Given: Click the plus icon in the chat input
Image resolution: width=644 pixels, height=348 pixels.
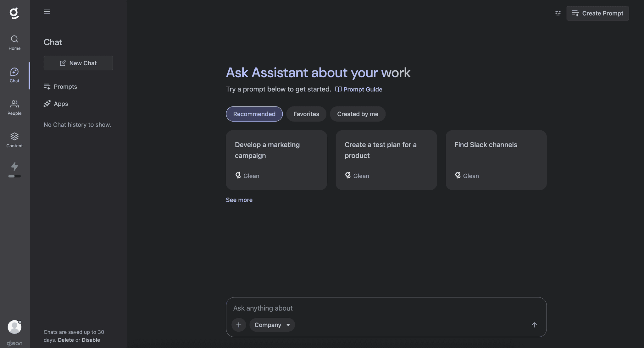Looking at the screenshot, I should pyautogui.click(x=239, y=325).
